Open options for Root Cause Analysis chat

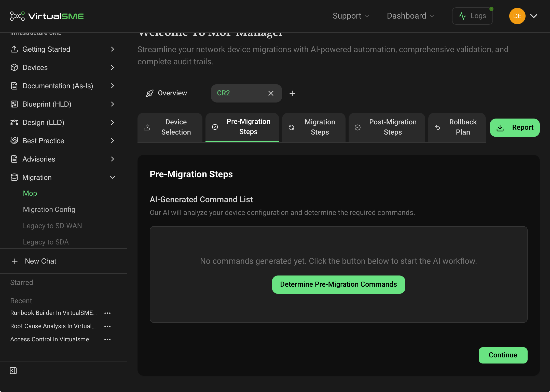point(107,326)
